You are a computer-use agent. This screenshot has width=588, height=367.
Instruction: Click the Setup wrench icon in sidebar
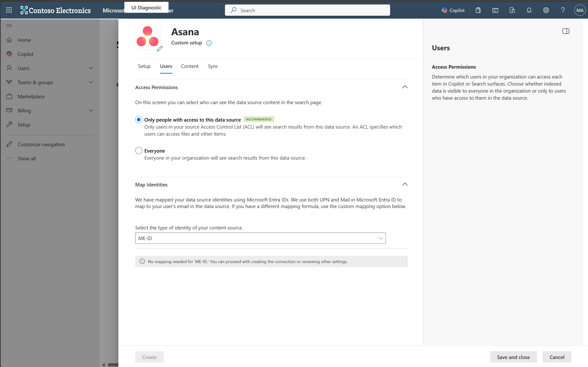coord(9,124)
